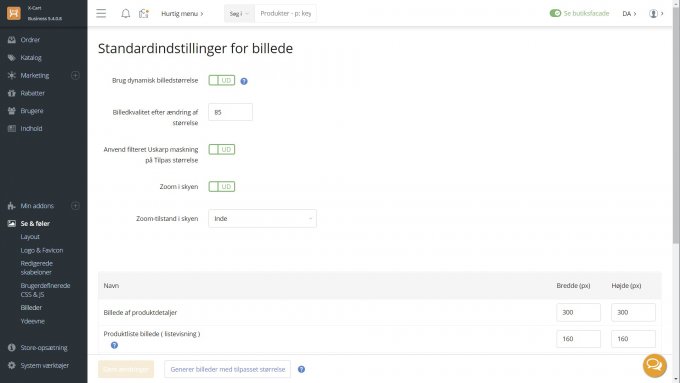Edit Højde for Produktliste billede listevisning
This screenshot has height=383, width=680.
[633, 339]
